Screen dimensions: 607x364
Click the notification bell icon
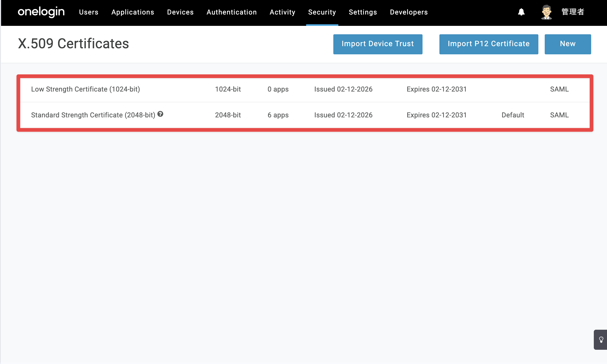click(x=521, y=12)
